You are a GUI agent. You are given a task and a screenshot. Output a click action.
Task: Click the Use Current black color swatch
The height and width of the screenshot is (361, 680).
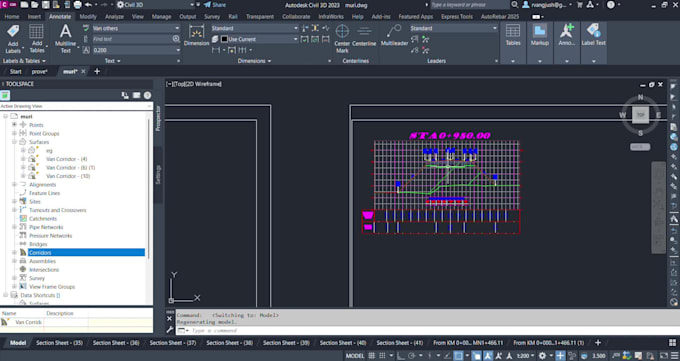pos(224,39)
